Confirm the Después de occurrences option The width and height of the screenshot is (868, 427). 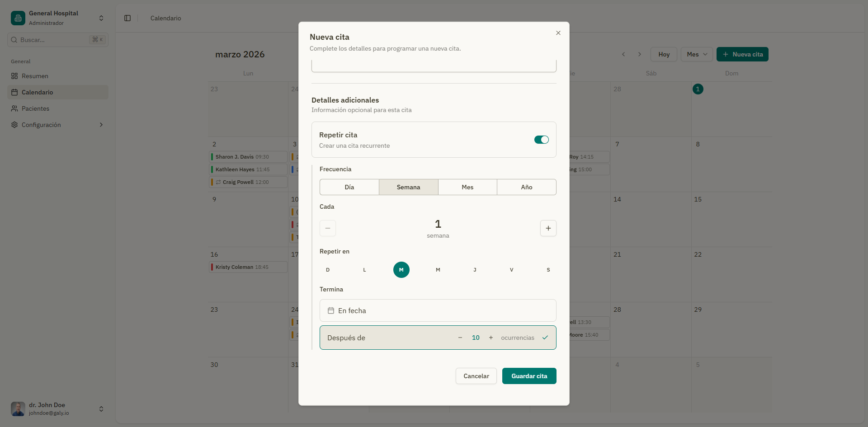point(545,338)
